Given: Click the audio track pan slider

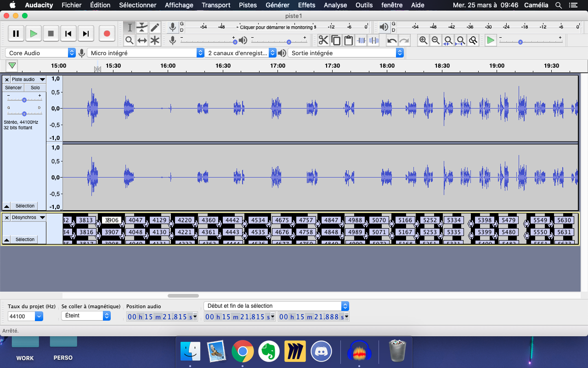Looking at the screenshot, I should [24, 113].
